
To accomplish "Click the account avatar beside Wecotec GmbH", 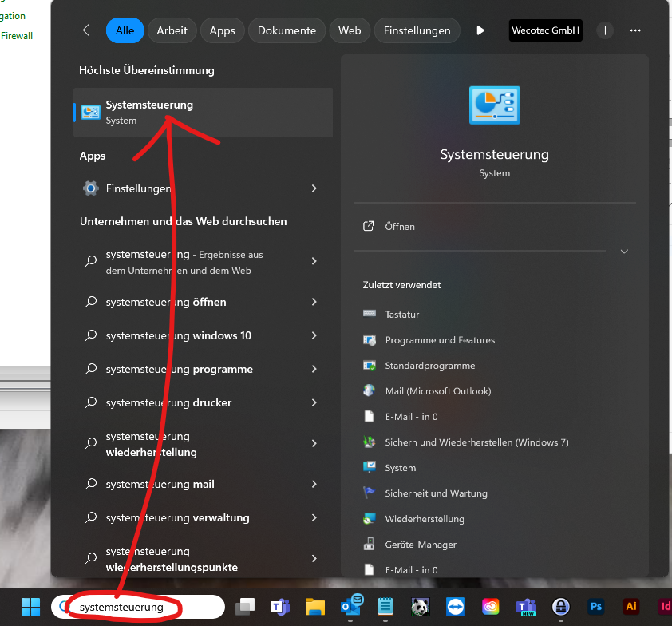I will [605, 30].
